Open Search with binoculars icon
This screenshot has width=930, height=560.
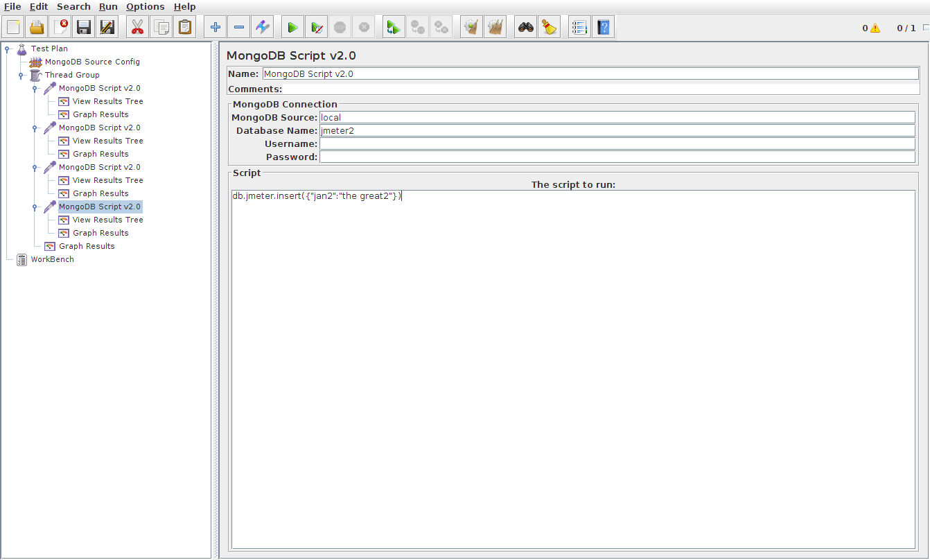point(525,28)
